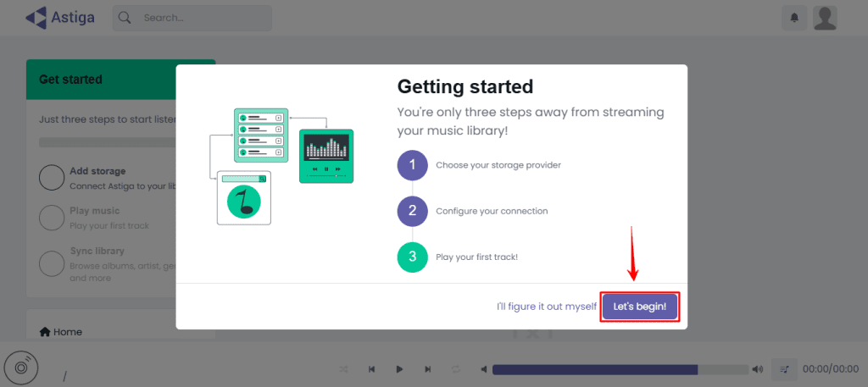Click the Let's begin! button
Screen dimensions: 868x387
(640, 307)
